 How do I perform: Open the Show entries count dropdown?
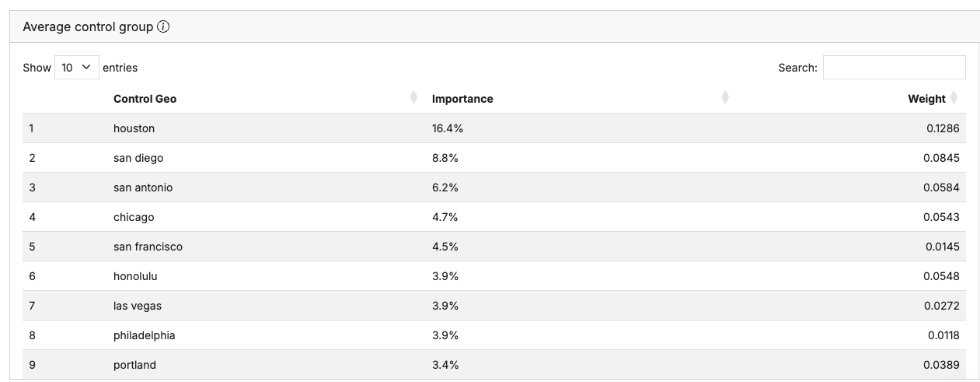tap(77, 68)
